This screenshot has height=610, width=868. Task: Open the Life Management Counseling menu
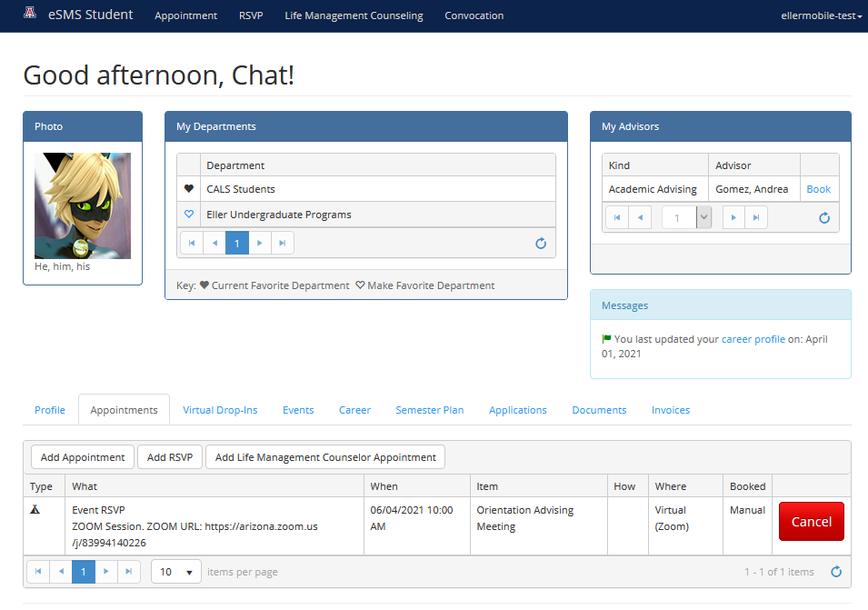click(x=354, y=15)
